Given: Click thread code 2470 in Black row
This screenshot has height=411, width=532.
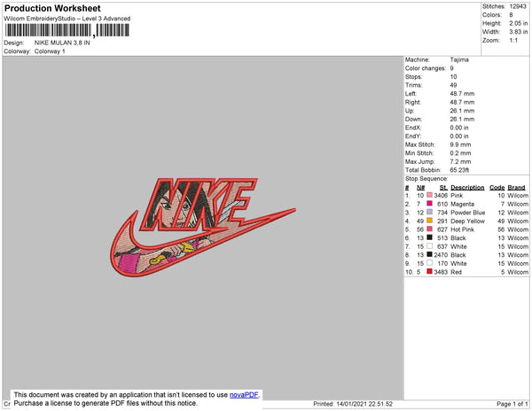Looking at the screenshot, I should pos(441,254).
